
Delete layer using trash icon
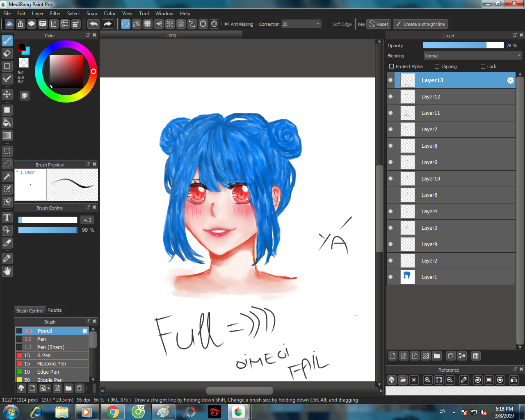(x=475, y=356)
